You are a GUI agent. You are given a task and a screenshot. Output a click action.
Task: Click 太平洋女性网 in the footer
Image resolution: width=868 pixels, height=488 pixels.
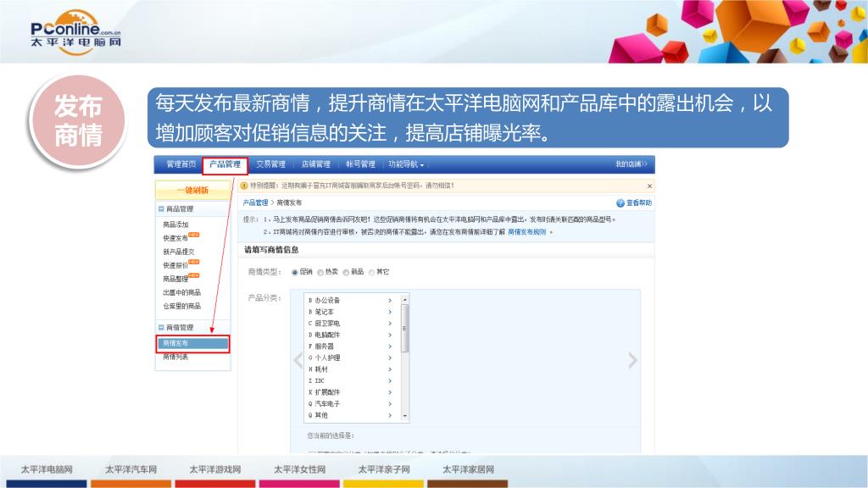[x=299, y=469]
